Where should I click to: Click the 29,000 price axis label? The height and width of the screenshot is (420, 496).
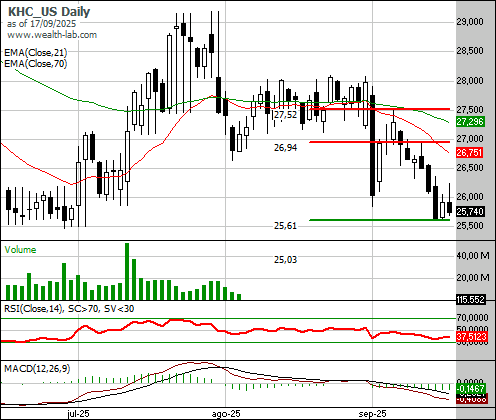tap(470, 22)
